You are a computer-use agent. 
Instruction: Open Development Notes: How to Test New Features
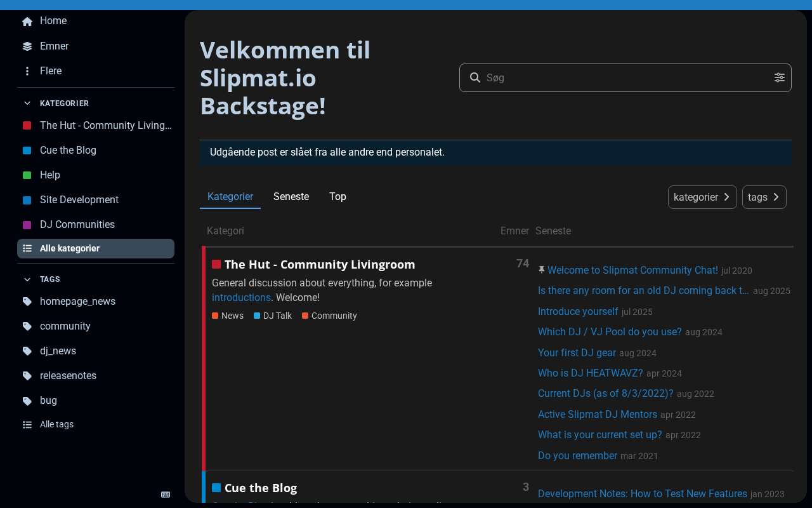coord(643,494)
